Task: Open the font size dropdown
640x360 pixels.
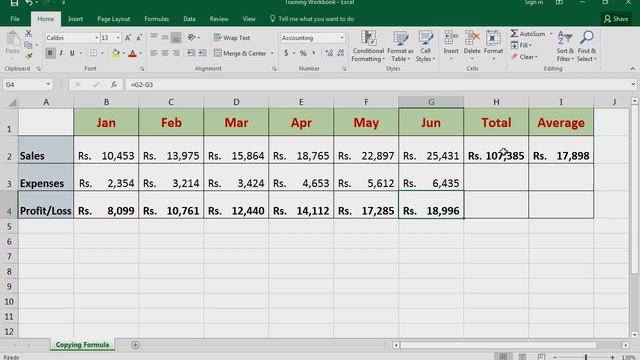Action: (x=118, y=38)
